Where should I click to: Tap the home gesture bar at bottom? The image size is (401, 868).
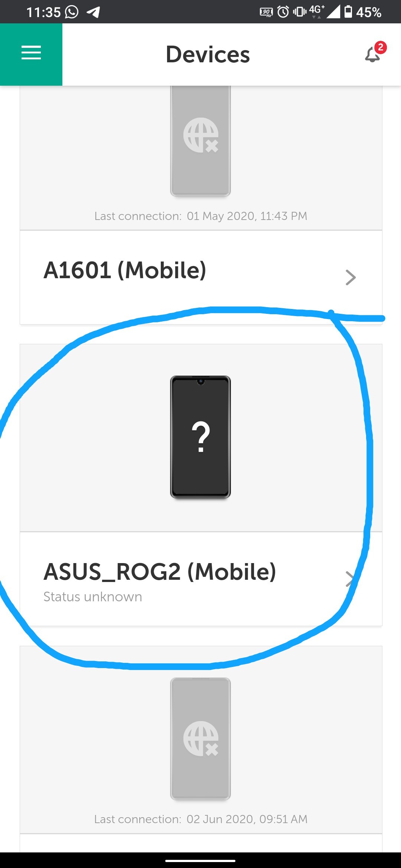(200, 861)
